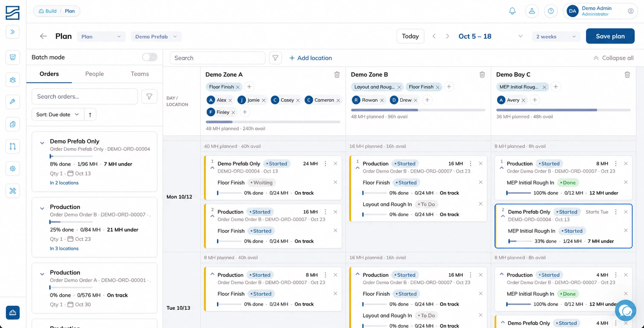The width and height of the screenshot is (644, 328).
Task: Open the help question mark icon
Action: 551,11
